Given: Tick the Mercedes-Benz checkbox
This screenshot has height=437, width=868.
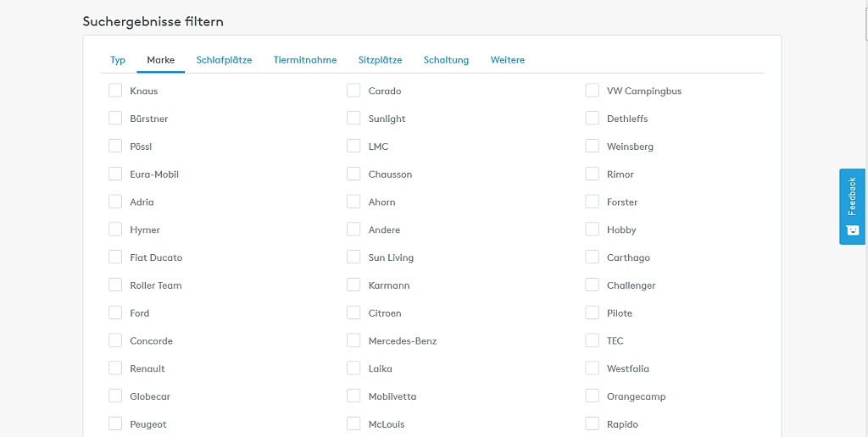Looking at the screenshot, I should pyautogui.click(x=353, y=340).
